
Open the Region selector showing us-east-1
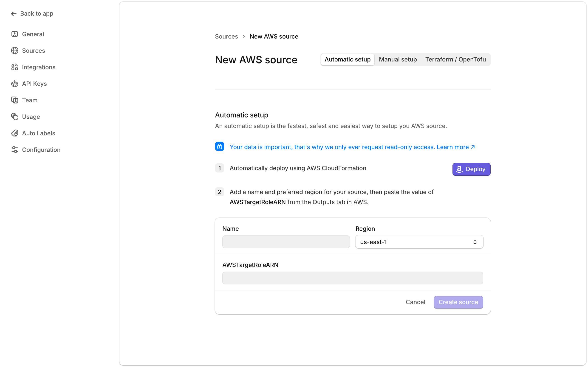point(418,242)
